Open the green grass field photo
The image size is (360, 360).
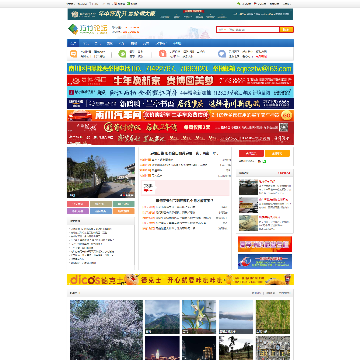pyautogui.click(x=273, y=317)
